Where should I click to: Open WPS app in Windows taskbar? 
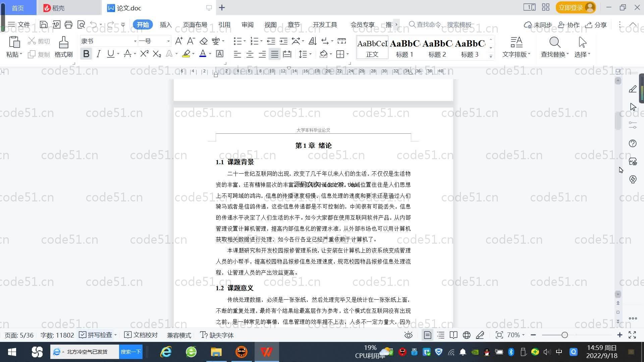coord(266,352)
